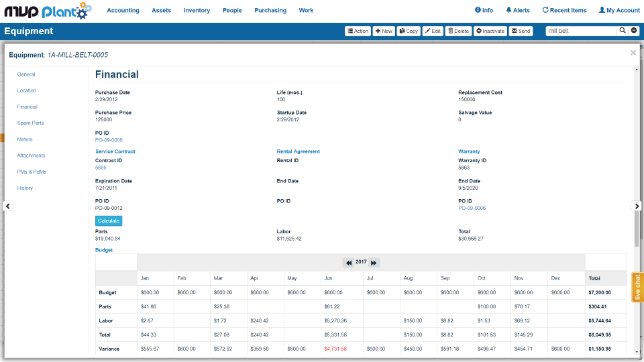Go to previous budget year
The height and width of the screenshot is (362, 644).
349,263
